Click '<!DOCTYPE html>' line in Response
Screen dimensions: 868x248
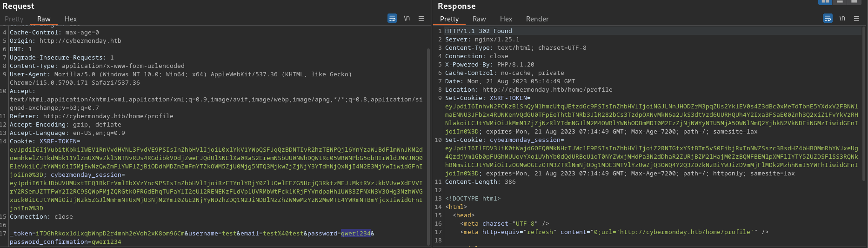(473, 199)
